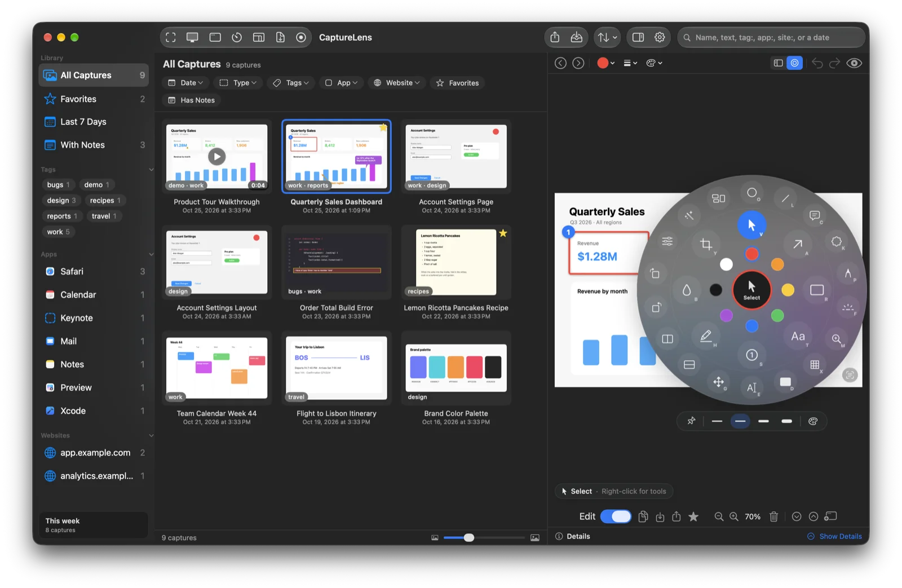Image resolution: width=902 pixels, height=588 pixels.
Task: Select the Rectangle shape tool in radial menu
Action: (817, 290)
